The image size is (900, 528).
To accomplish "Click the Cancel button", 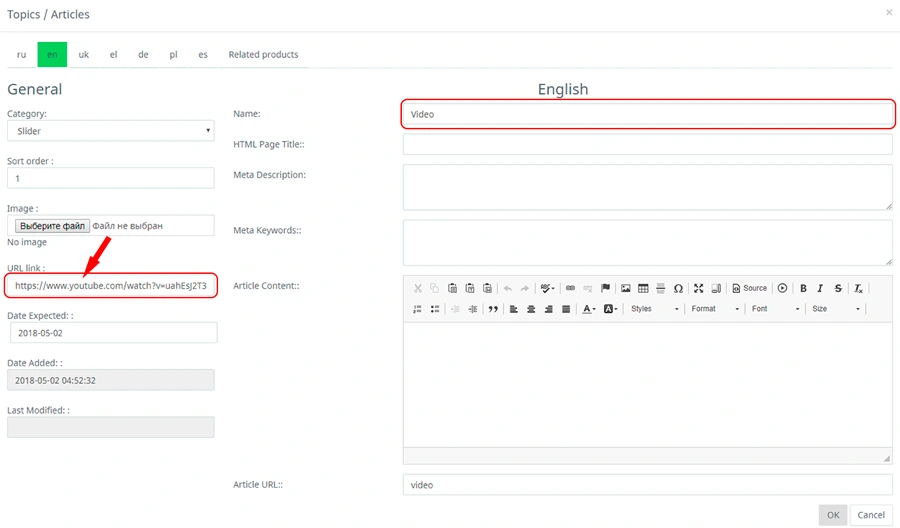I will [871, 515].
